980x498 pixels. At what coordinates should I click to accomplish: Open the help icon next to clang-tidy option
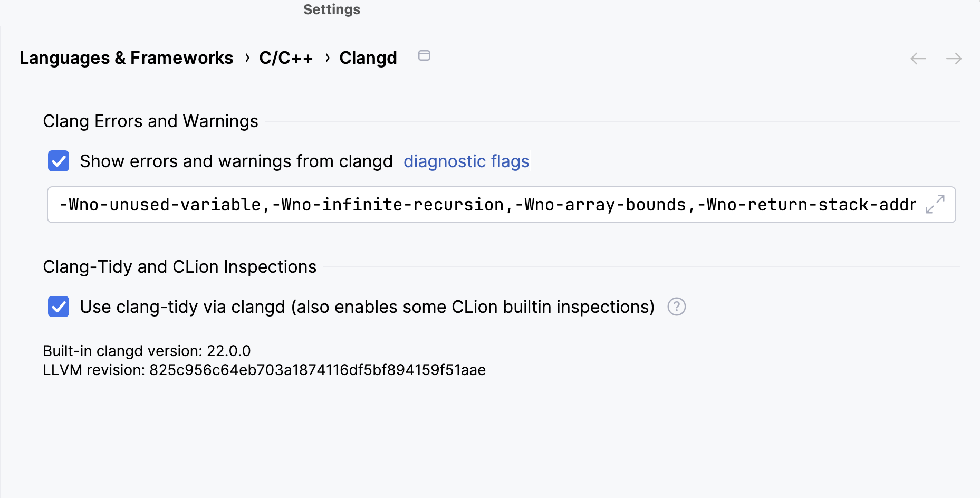pyautogui.click(x=677, y=307)
